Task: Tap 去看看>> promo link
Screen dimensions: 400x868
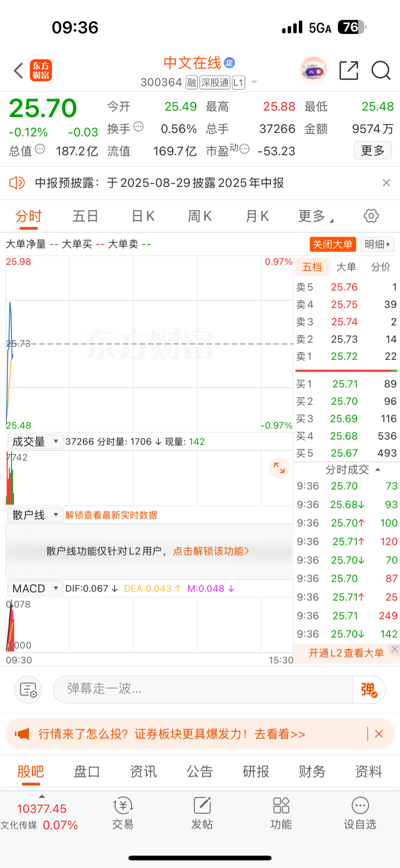Action: pos(280,734)
